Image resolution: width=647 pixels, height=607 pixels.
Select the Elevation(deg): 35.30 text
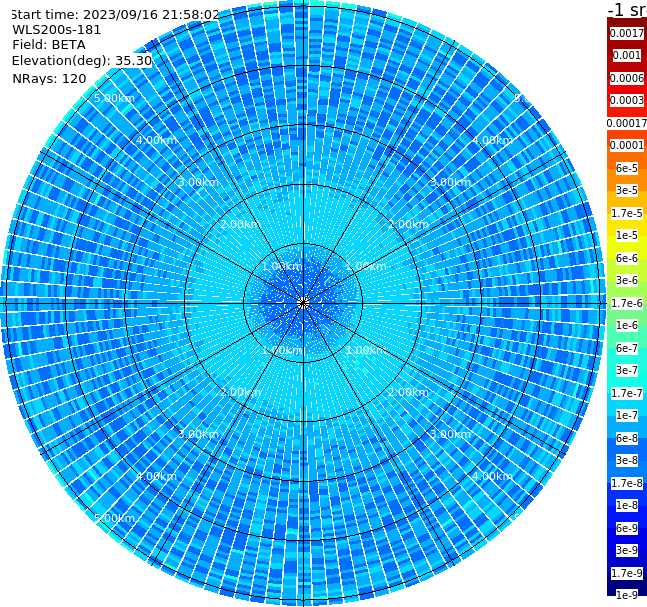click(x=82, y=61)
